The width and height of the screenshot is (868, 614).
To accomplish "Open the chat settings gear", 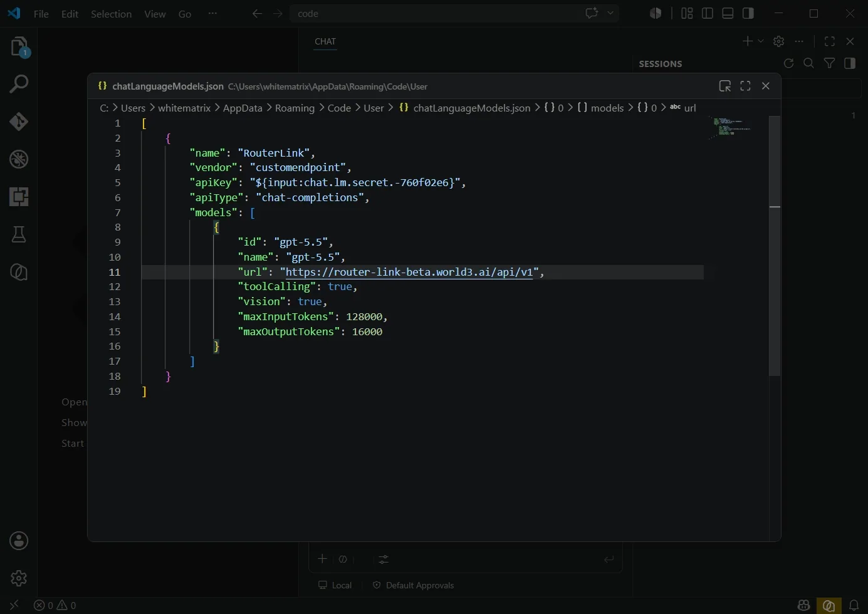I will 778,41.
